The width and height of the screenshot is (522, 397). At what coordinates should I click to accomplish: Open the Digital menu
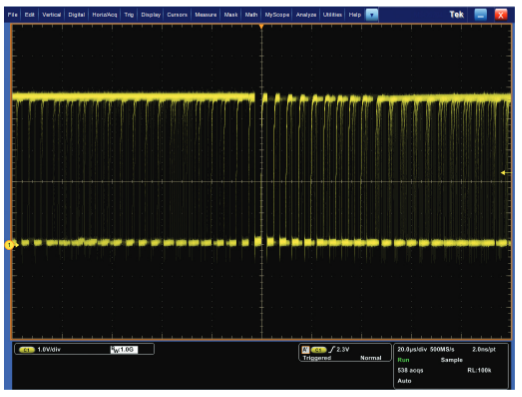coord(77,15)
